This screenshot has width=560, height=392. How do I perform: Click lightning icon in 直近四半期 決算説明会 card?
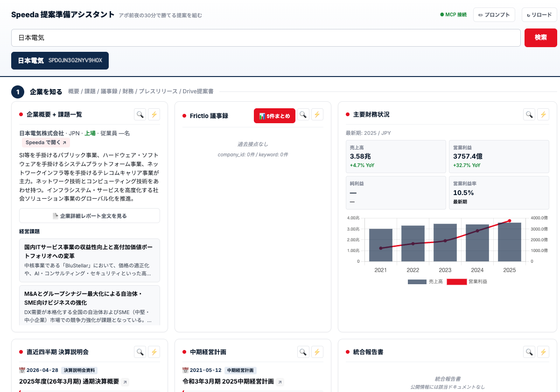154,352
